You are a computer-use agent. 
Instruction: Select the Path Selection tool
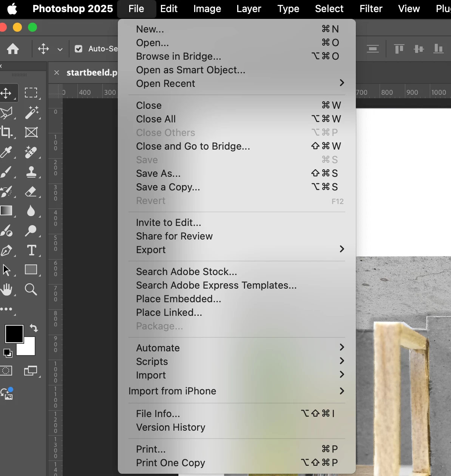[x=6, y=270]
